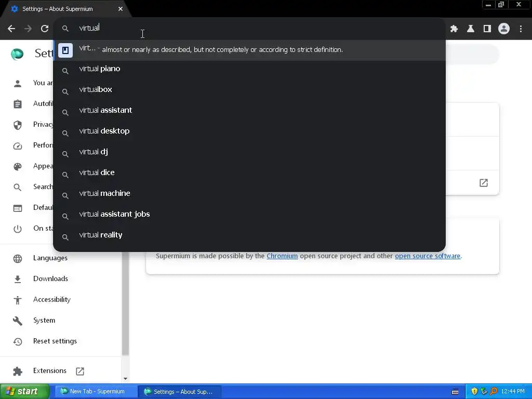Click the Reset settings history icon

click(x=18, y=342)
